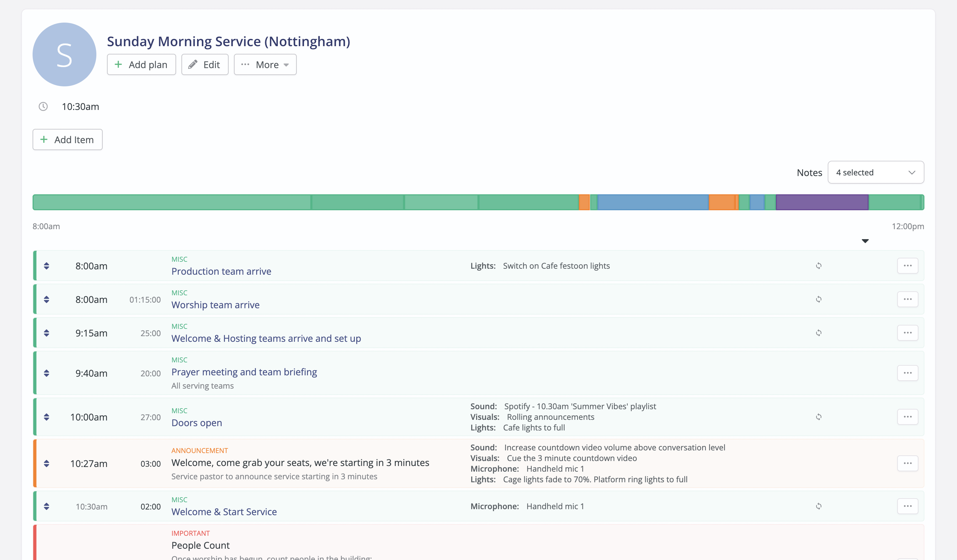Open the three-dot menu on Prayer meeting row
Screen dimensions: 957x560
[907, 372]
